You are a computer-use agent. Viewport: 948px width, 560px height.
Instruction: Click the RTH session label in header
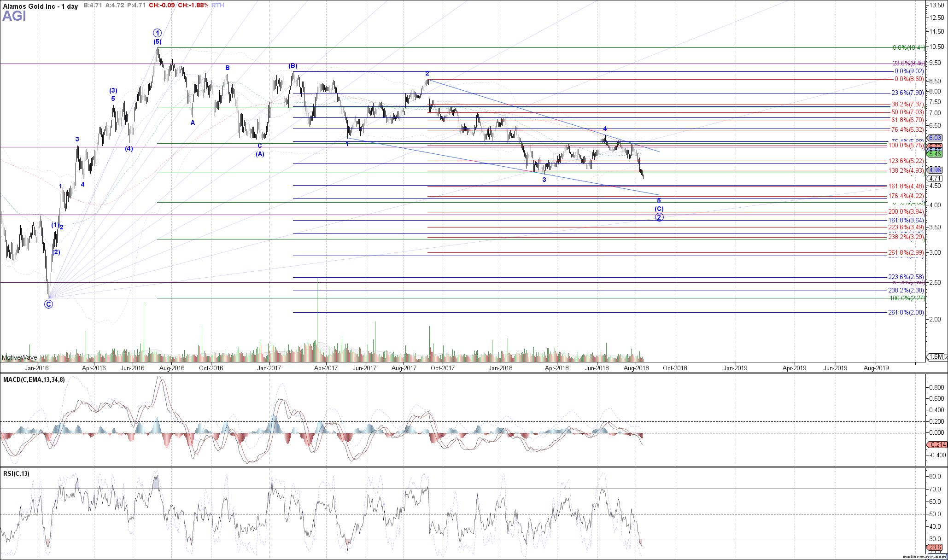[x=218, y=5]
